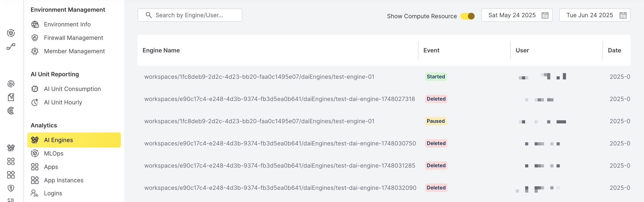Open Logins analytics
644x202 pixels.
53,193
